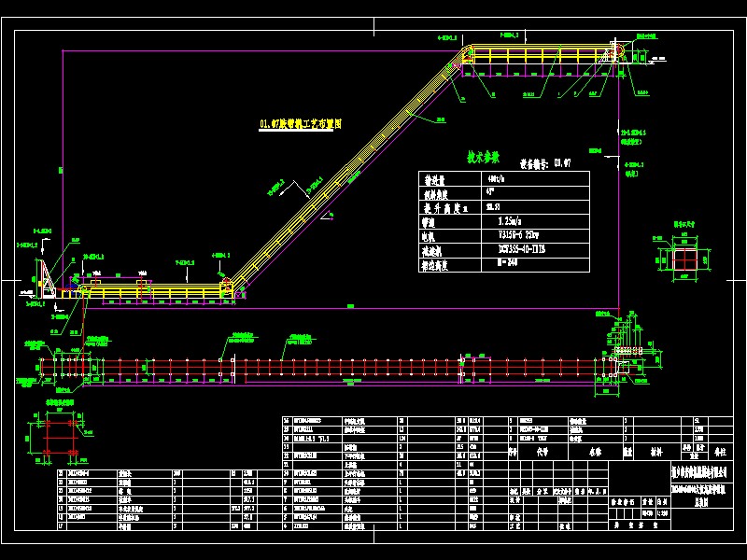Click the green '技术参数' heading
The height and width of the screenshot is (560, 747).
(483, 157)
